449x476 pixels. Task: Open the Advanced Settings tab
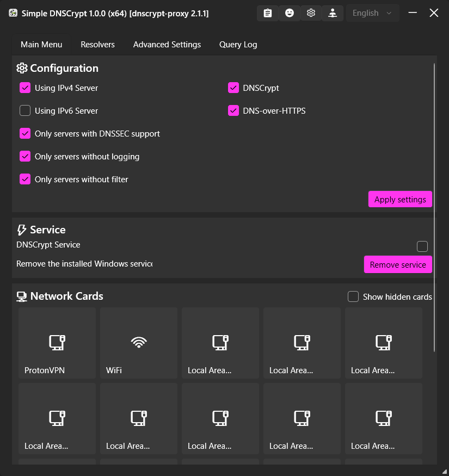[x=167, y=45]
